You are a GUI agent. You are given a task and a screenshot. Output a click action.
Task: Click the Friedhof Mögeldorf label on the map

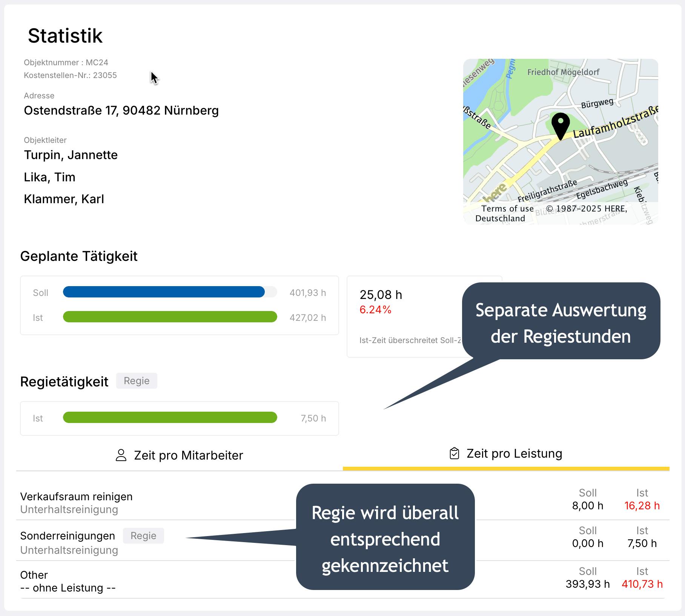563,72
